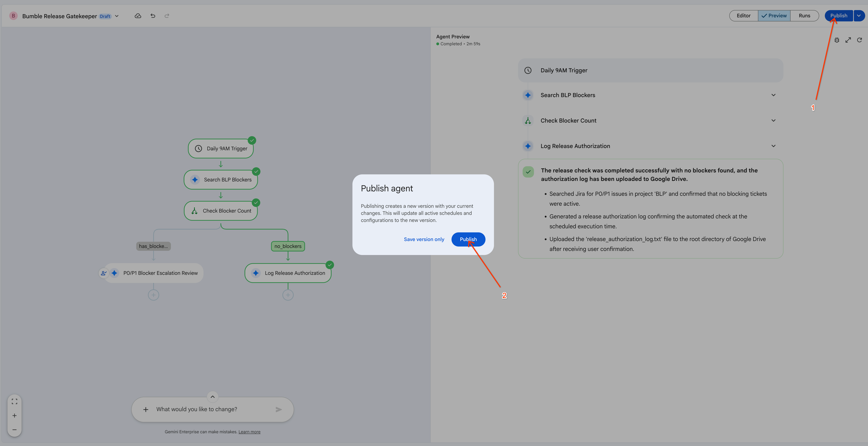Restart the preview with the refresh icon
Screen dimensions: 868x446
click(860, 40)
